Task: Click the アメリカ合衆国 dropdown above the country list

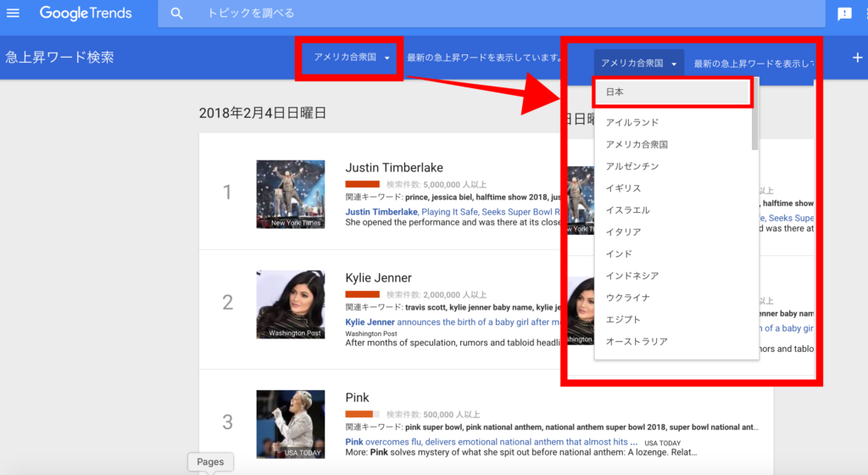Action: 639,63
